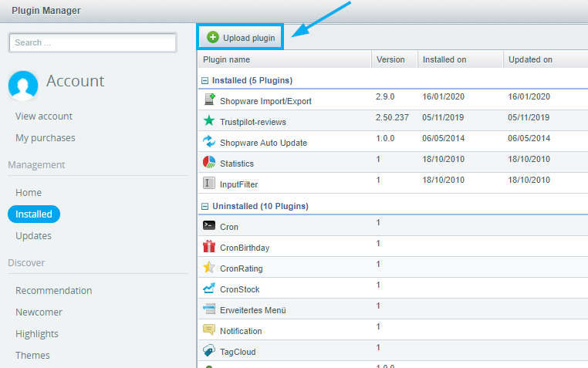Click the Account avatar icon

(23, 86)
